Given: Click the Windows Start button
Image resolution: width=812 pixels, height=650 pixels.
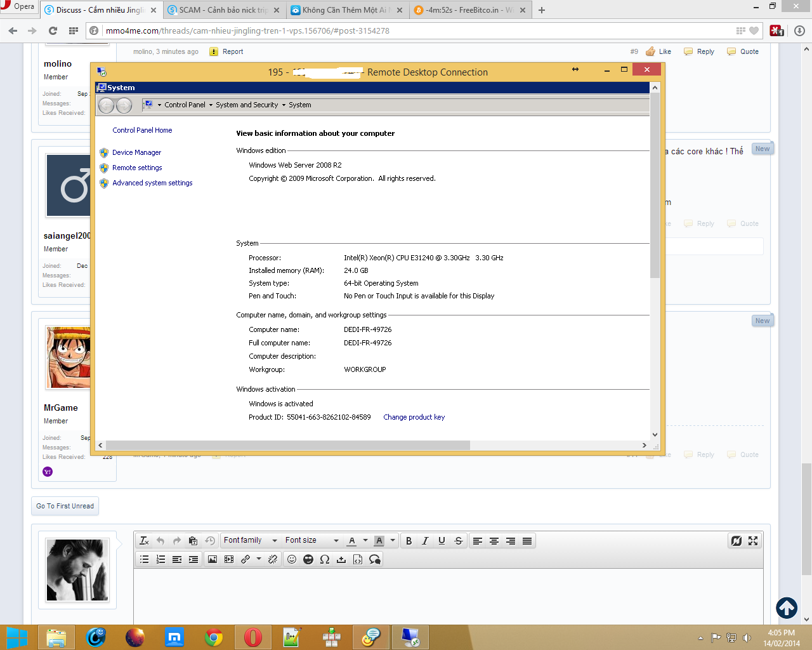Looking at the screenshot, I should (17, 637).
